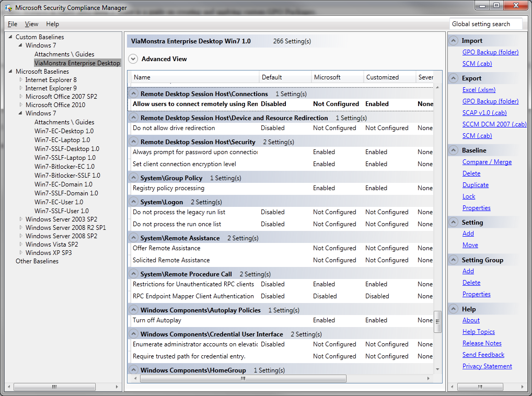Open Release Notes link
532x396 pixels.
[x=482, y=343]
